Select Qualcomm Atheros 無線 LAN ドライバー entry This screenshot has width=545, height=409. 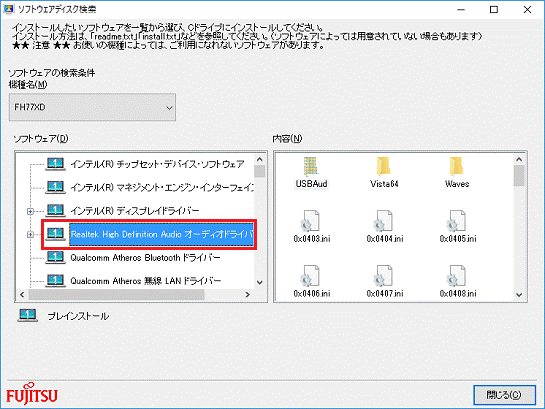[x=146, y=281]
